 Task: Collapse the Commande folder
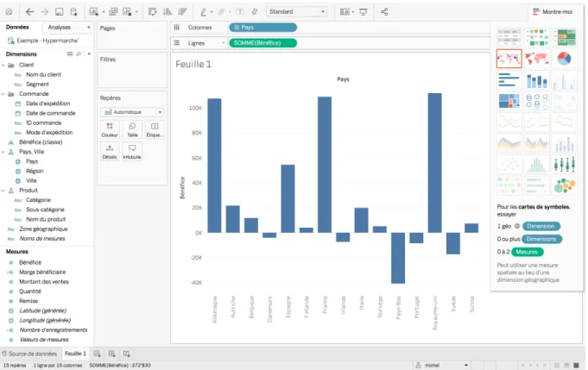3,94
